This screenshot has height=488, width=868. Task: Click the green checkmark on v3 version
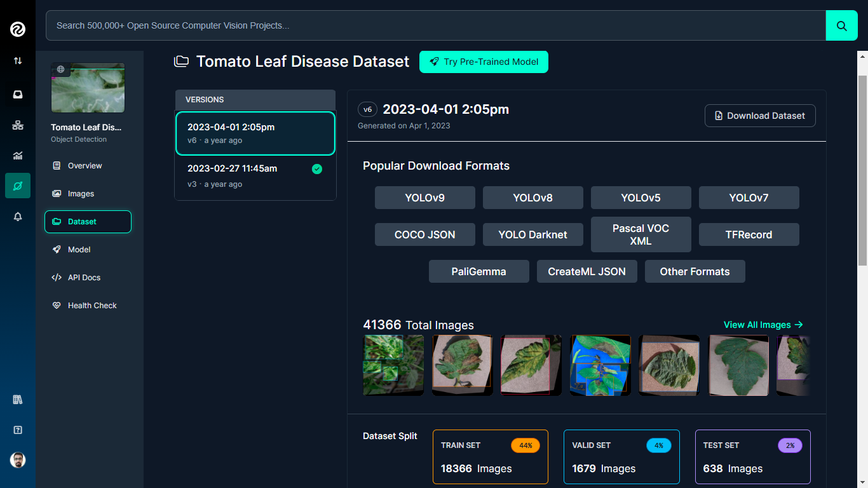point(317,169)
